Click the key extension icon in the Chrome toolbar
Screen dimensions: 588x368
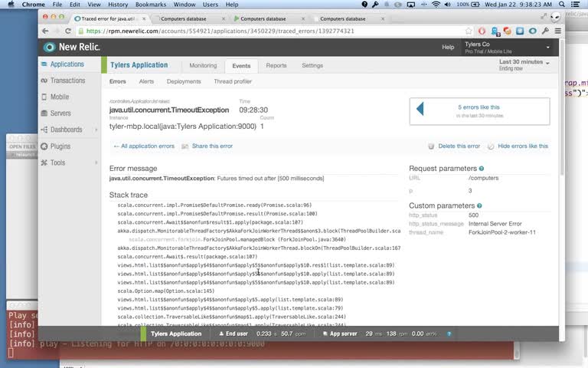[x=545, y=31]
